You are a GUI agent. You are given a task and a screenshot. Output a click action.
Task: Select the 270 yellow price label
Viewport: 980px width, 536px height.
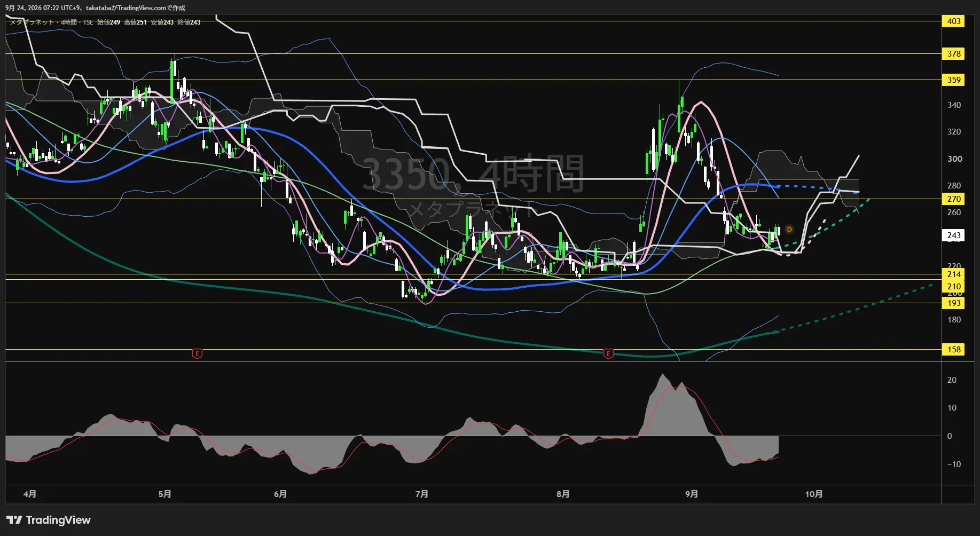point(954,199)
